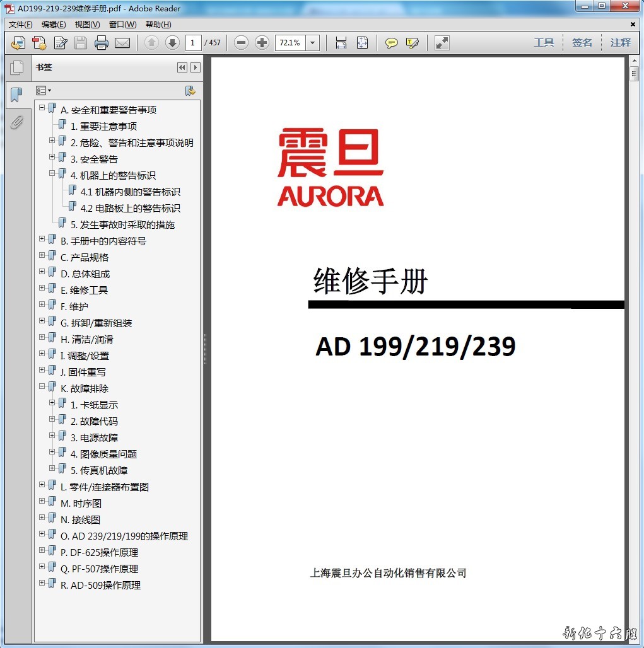Select the highlight text tool
Screen dimensions: 644x648
413,43
